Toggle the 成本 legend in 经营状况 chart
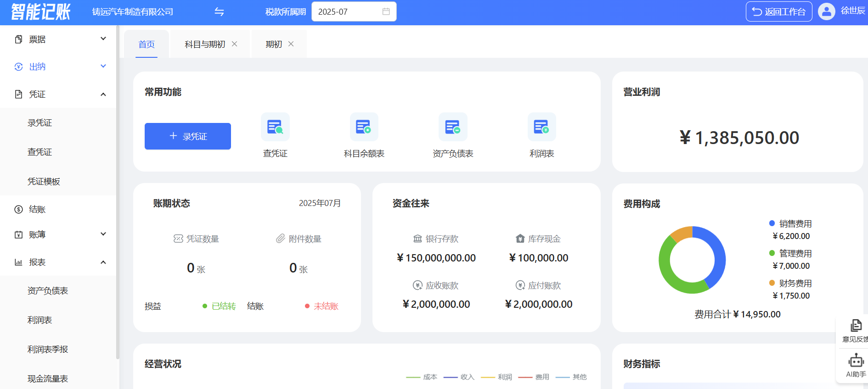868x389 pixels. (x=422, y=377)
